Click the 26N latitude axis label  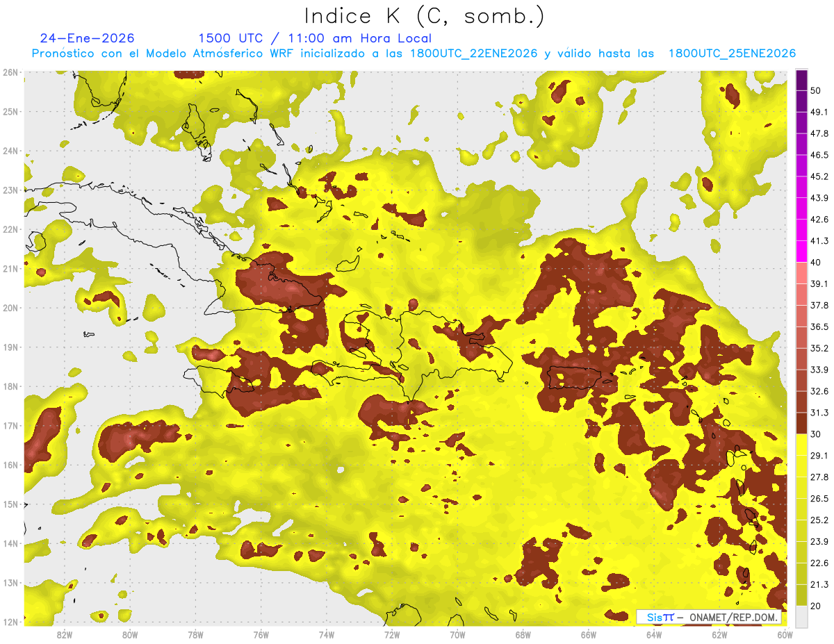tap(10, 72)
